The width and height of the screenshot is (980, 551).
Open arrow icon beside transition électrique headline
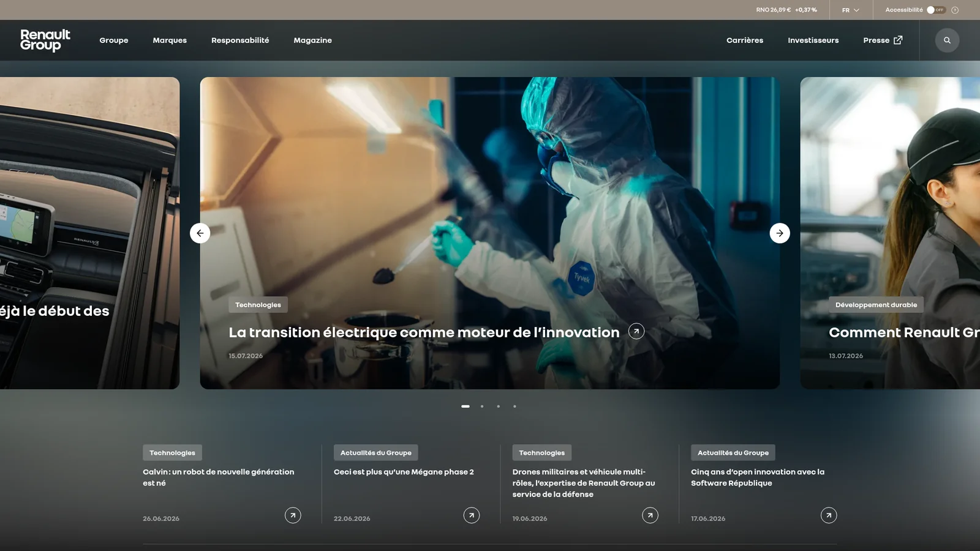point(636,331)
